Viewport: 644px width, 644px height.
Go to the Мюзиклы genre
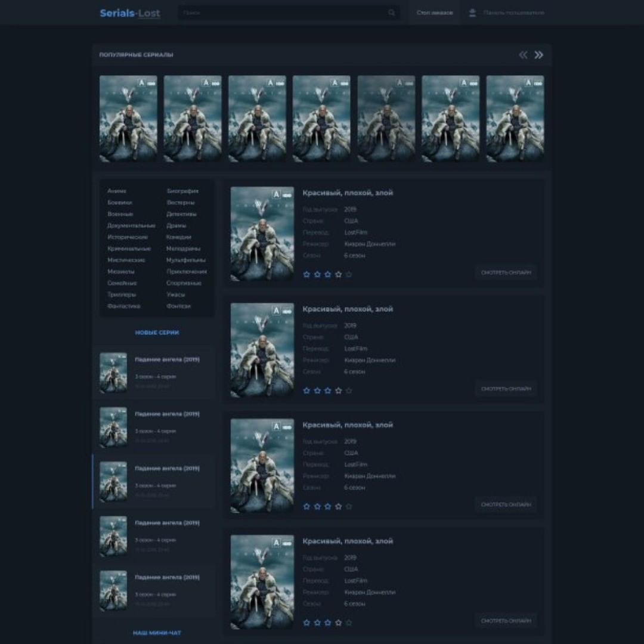120,271
